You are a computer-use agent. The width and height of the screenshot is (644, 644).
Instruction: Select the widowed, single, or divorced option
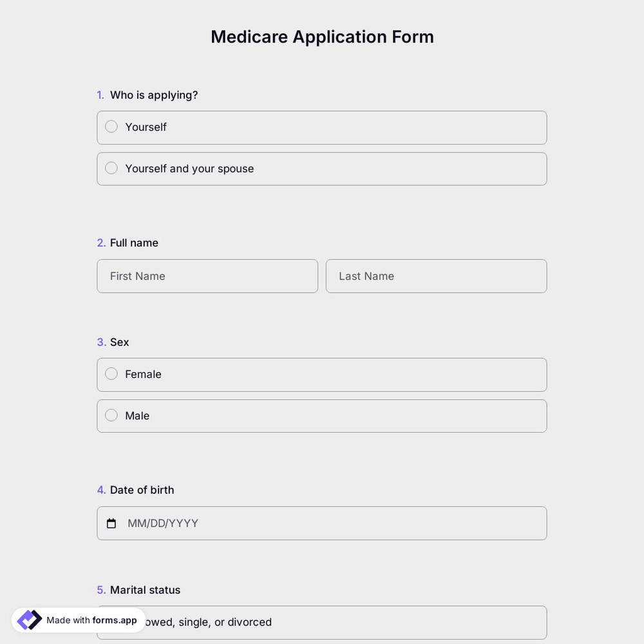(322, 622)
